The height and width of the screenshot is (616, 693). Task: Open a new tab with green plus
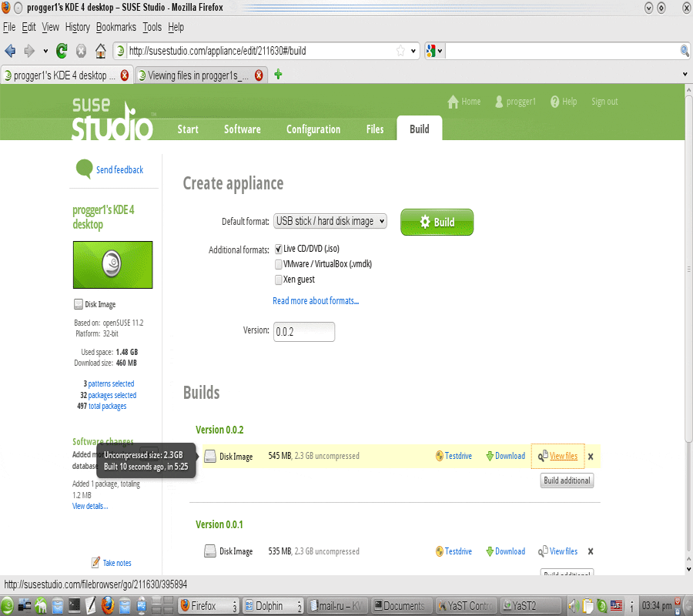pyautogui.click(x=278, y=74)
